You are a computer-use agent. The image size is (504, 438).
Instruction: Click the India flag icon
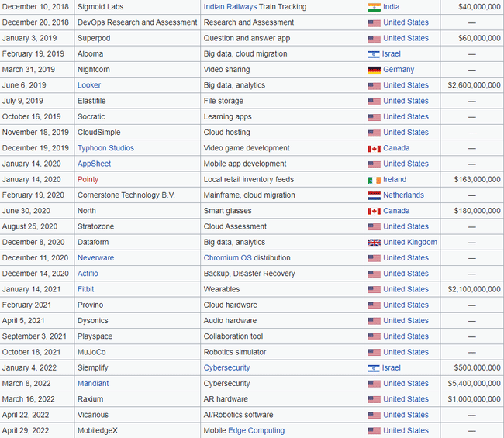pyautogui.click(x=374, y=7)
